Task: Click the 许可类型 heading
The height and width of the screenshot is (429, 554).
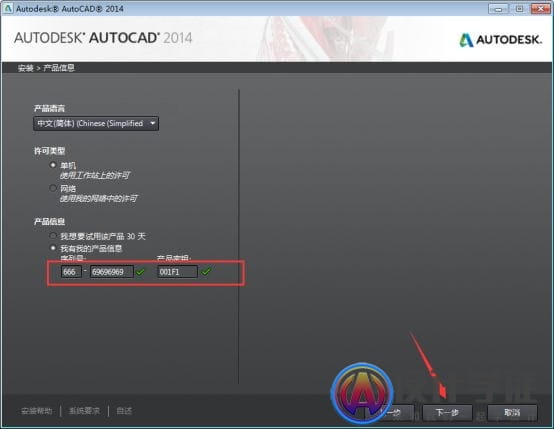Action: click(49, 151)
